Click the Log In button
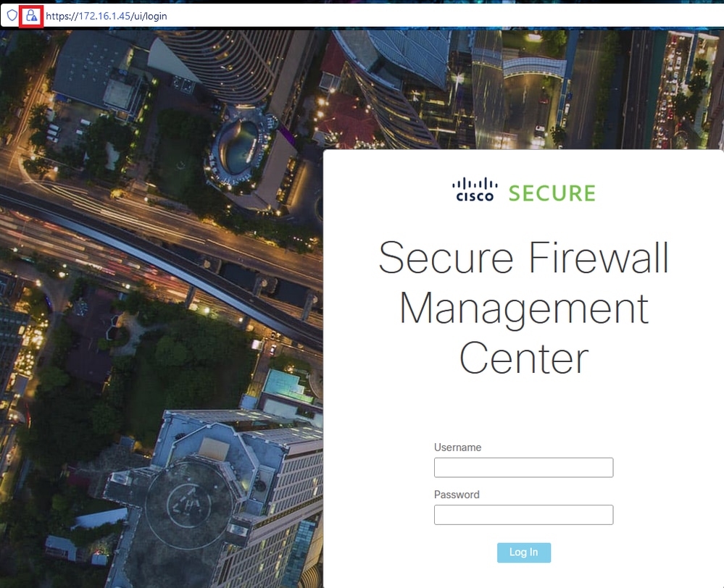Screen dimensions: 724x588 tap(523, 553)
